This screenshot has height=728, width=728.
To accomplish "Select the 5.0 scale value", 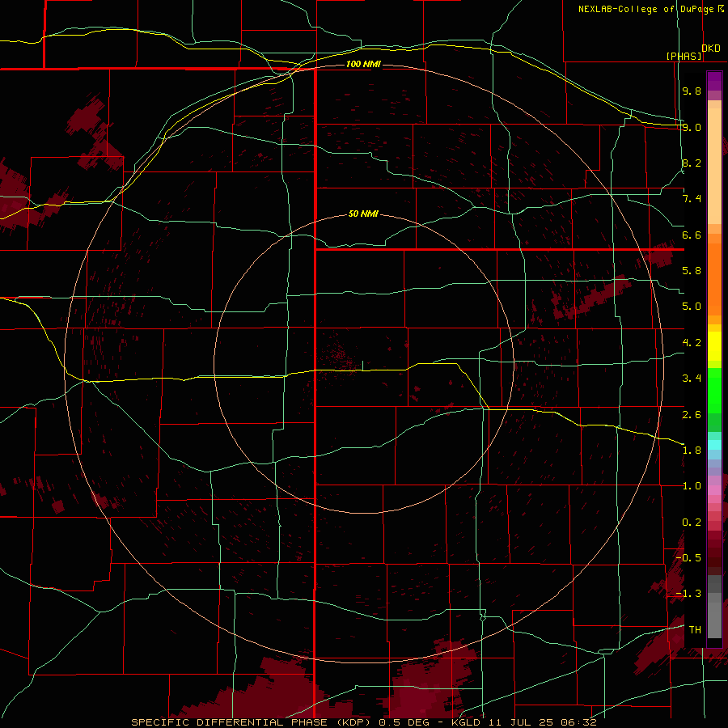I will [692, 307].
